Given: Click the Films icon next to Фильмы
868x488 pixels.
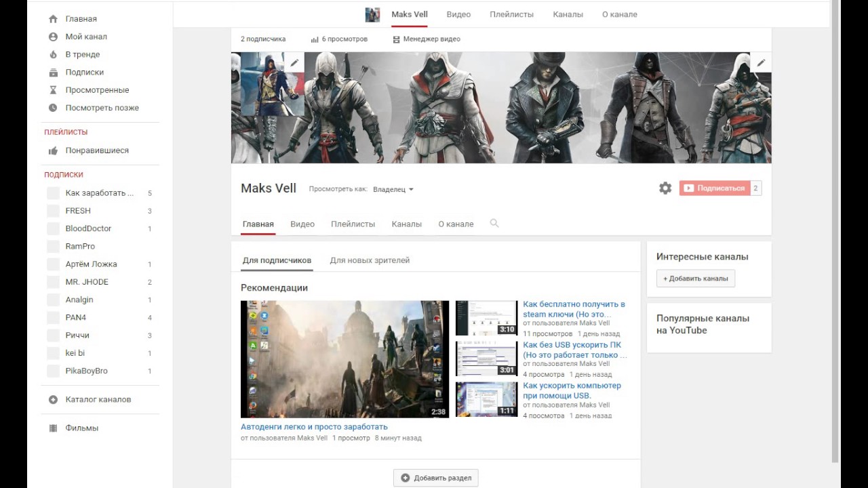Looking at the screenshot, I should [53, 428].
